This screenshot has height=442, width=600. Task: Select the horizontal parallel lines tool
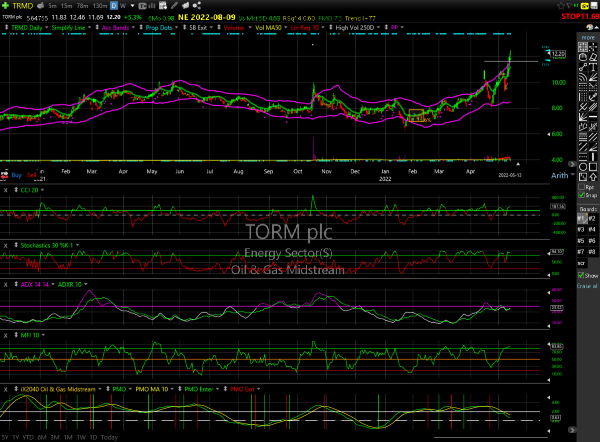click(x=583, y=137)
